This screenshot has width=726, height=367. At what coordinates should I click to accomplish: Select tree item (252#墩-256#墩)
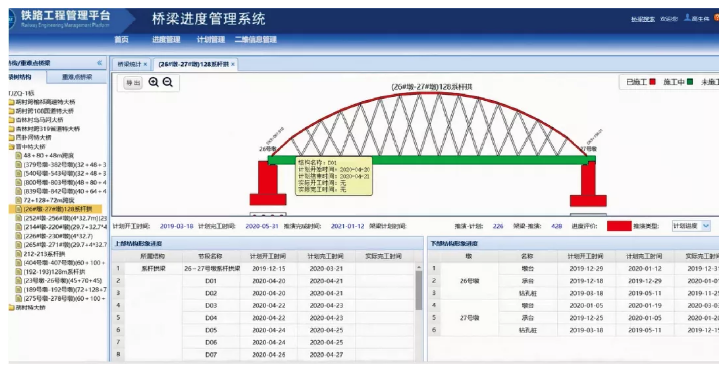click(x=61, y=218)
